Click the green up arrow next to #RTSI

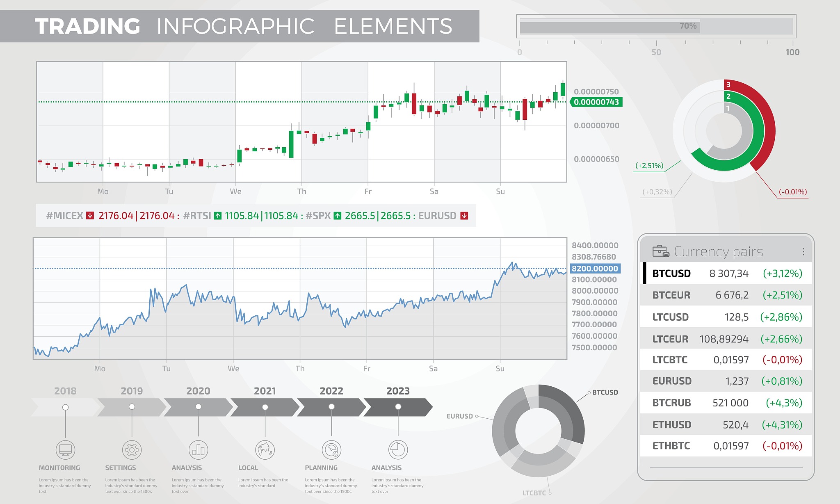coord(218,216)
